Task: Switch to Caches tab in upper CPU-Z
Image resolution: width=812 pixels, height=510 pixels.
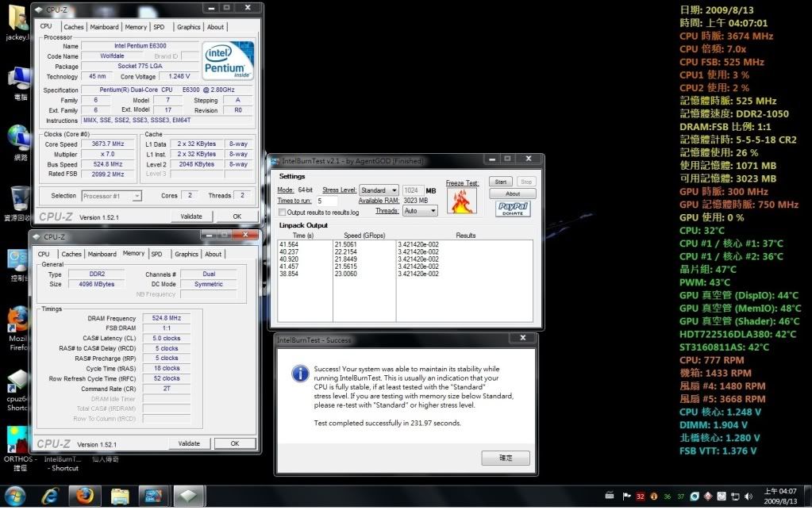Action: click(74, 27)
